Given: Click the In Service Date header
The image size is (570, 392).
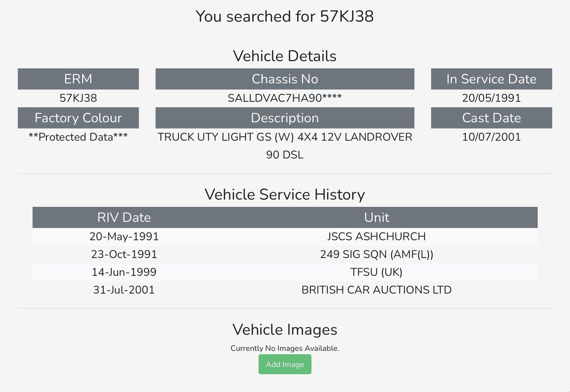Looking at the screenshot, I should click(491, 79).
